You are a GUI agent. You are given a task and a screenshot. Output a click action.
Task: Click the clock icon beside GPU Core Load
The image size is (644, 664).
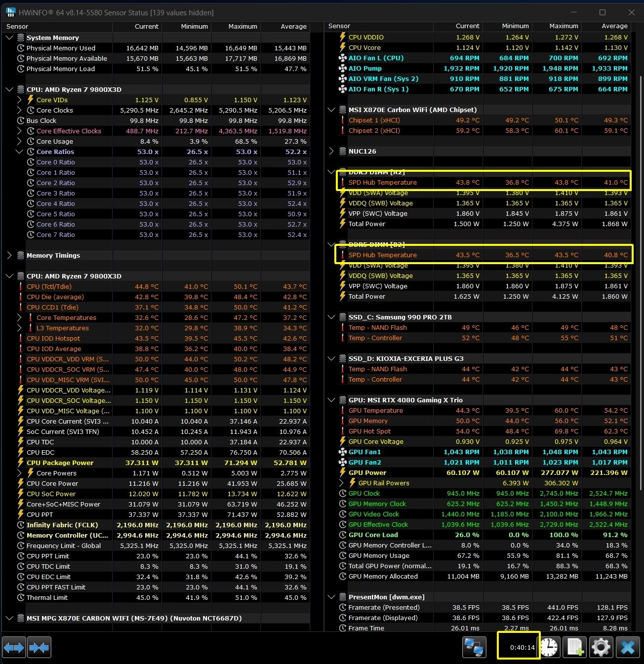click(343, 535)
